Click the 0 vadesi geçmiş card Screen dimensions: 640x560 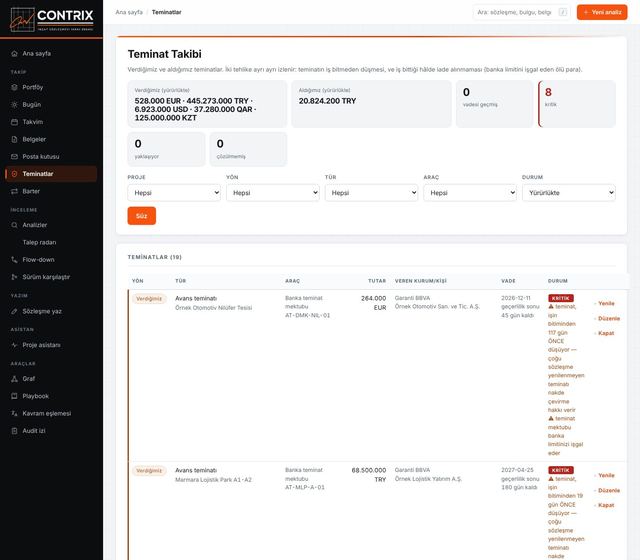click(x=495, y=104)
